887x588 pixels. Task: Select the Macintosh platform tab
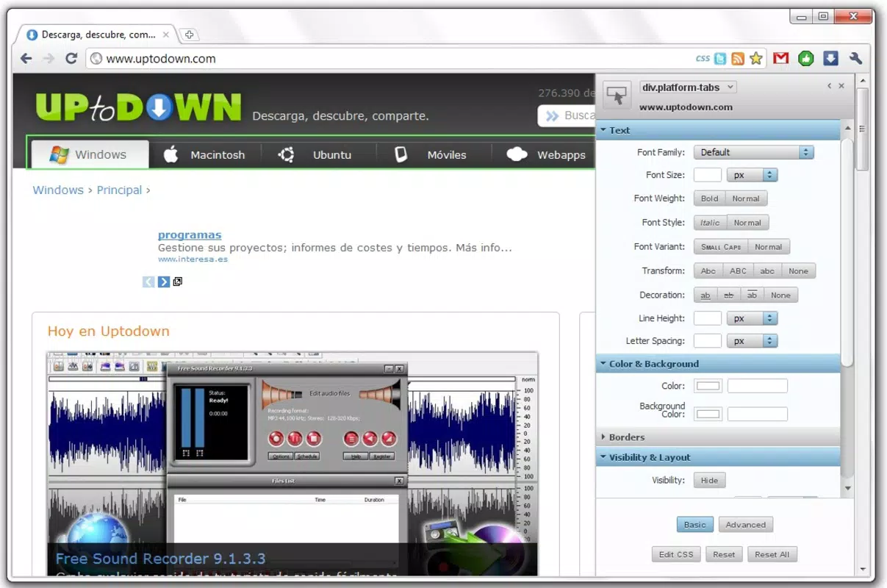tap(204, 154)
